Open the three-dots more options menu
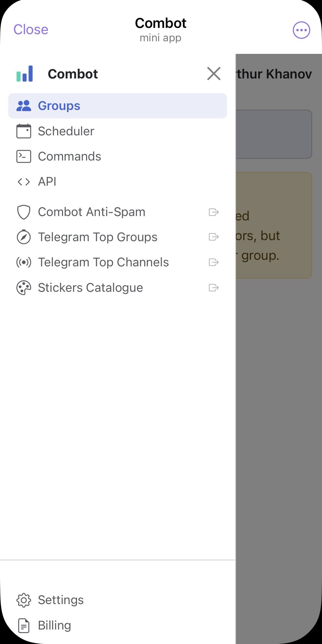 301,30
